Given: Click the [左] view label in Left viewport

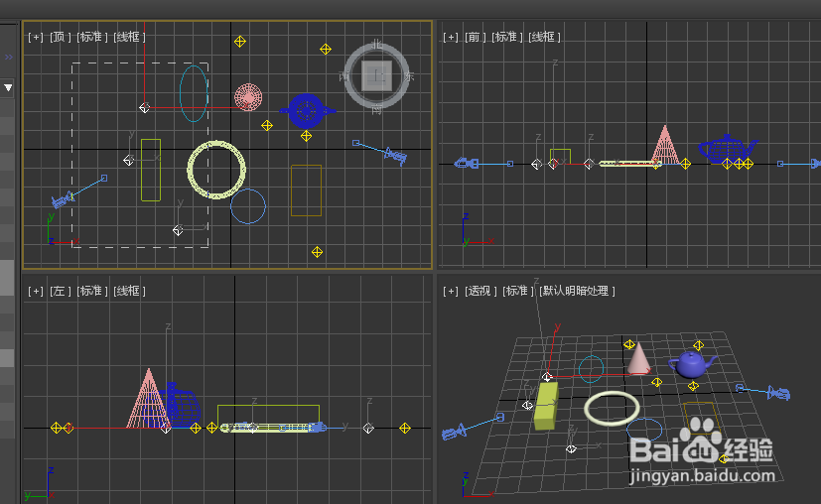Looking at the screenshot, I should point(60,291).
